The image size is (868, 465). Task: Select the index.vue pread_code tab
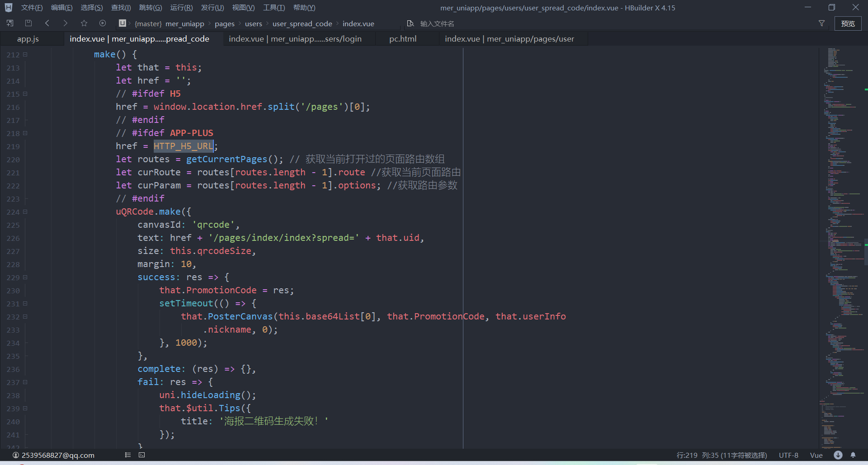coord(139,39)
